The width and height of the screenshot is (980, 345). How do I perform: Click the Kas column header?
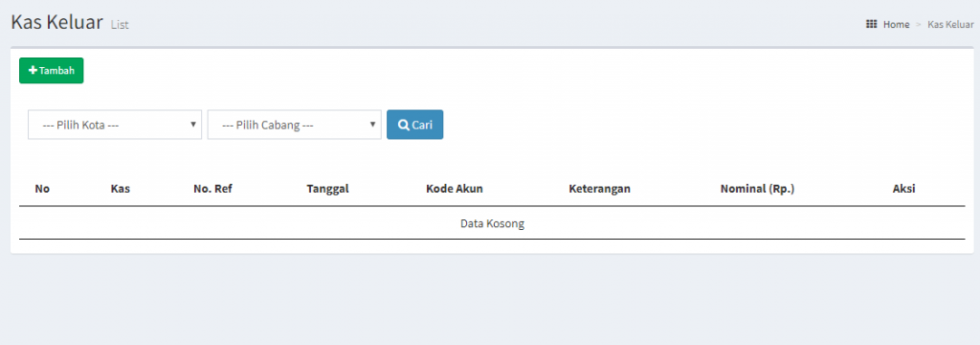[x=120, y=189]
